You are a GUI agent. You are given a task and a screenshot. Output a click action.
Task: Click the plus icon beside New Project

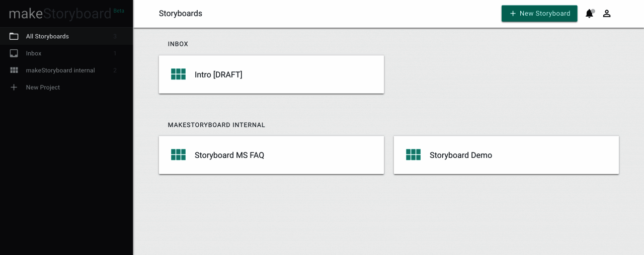(14, 88)
